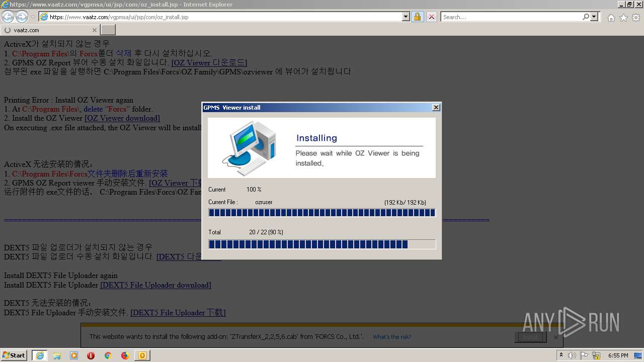Click the Total progress bar
Image resolution: width=644 pixels, height=362 pixels.
(322, 244)
